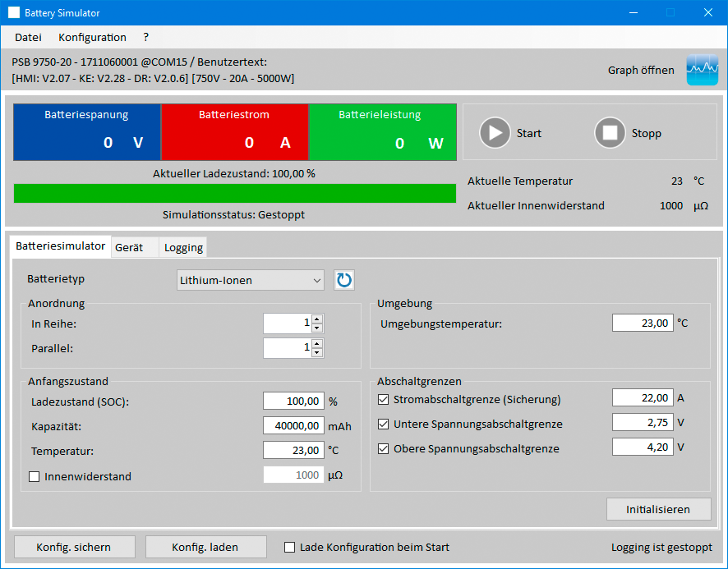Toggle Obere Spannungsabschaltgrenze checkbox
This screenshot has height=569, width=728.
(x=383, y=449)
